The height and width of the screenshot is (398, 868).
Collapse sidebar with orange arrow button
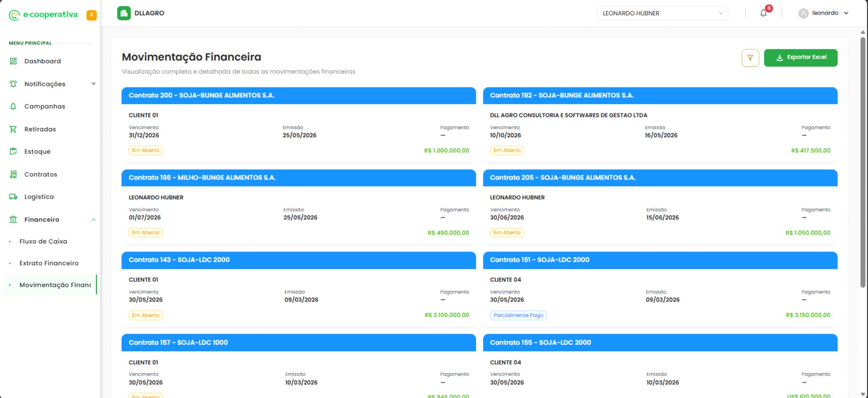92,15
